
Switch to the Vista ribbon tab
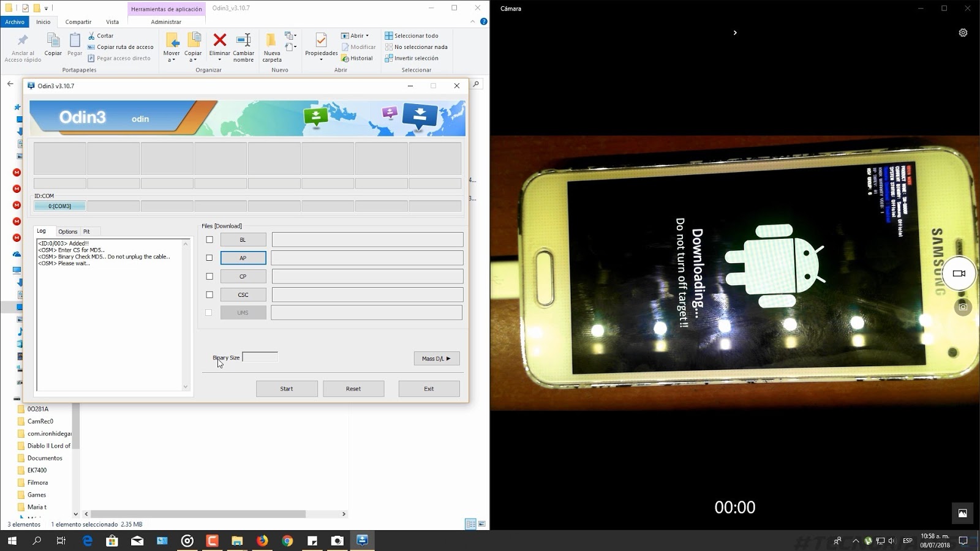[113, 21]
